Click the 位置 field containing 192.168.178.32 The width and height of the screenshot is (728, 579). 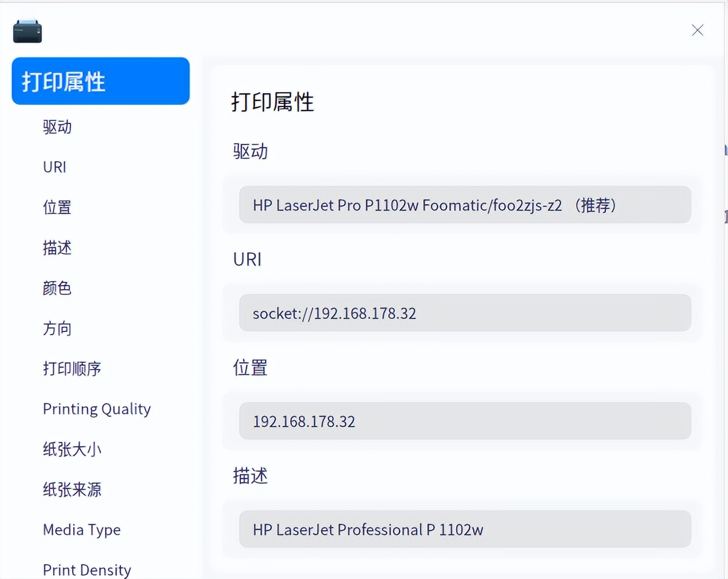point(465,421)
